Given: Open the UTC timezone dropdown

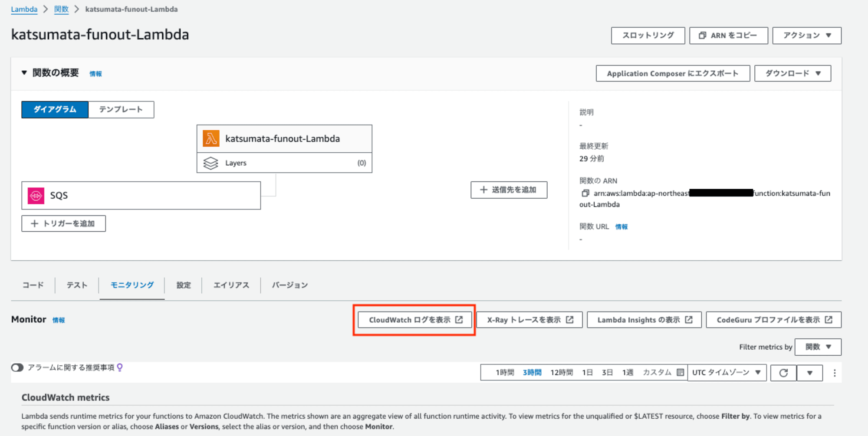Looking at the screenshot, I should [x=727, y=373].
